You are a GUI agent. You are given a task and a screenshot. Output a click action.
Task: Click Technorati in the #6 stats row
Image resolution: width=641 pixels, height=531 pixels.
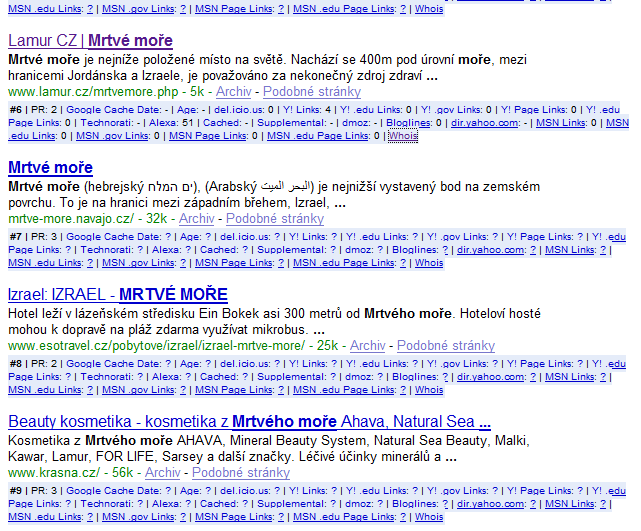108,123
